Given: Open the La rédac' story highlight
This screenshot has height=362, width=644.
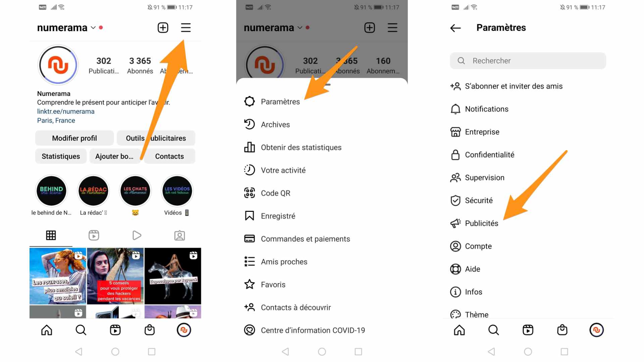Looking at the screenshot, I should click(x=93, y=191).
